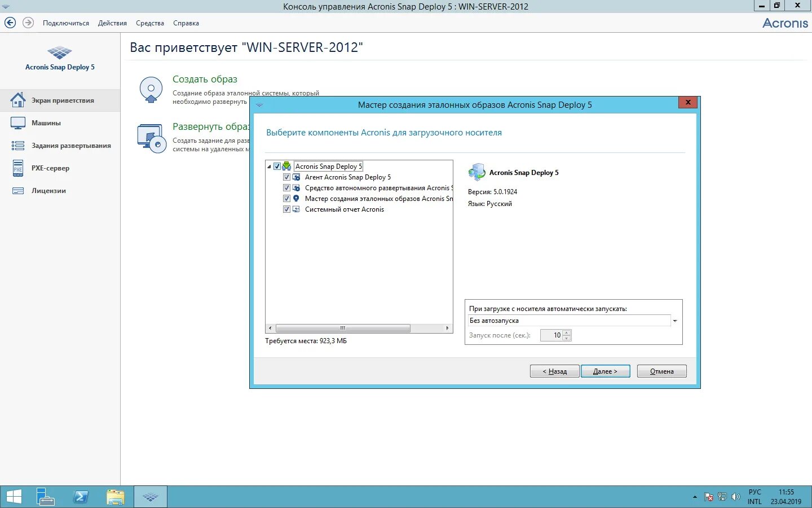Screen dimensions: 812x508
Task: Increase Запуск после seconds spinner value
Action: [x=567, y=332]
